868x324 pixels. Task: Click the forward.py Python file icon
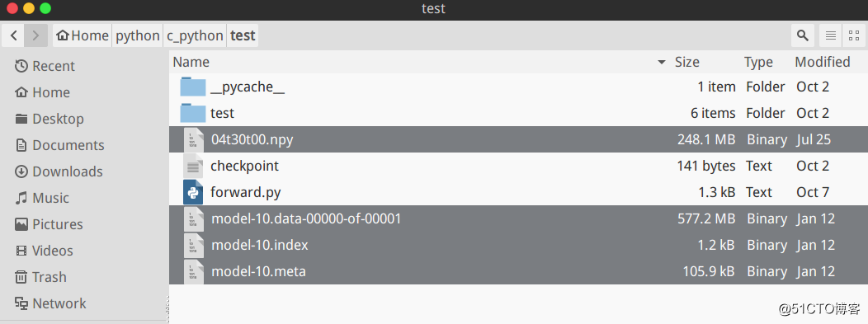tap(193, 192)
